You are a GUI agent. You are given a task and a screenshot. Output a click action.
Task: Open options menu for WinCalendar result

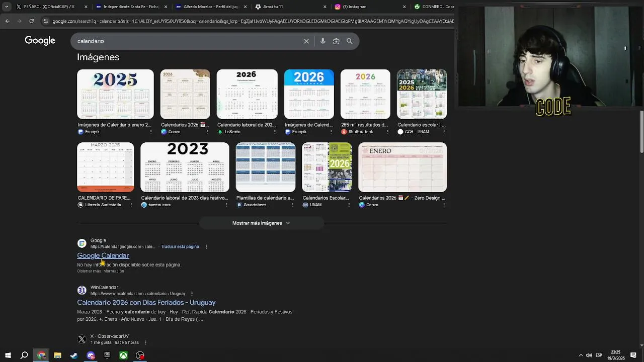[x=192, y=294]
